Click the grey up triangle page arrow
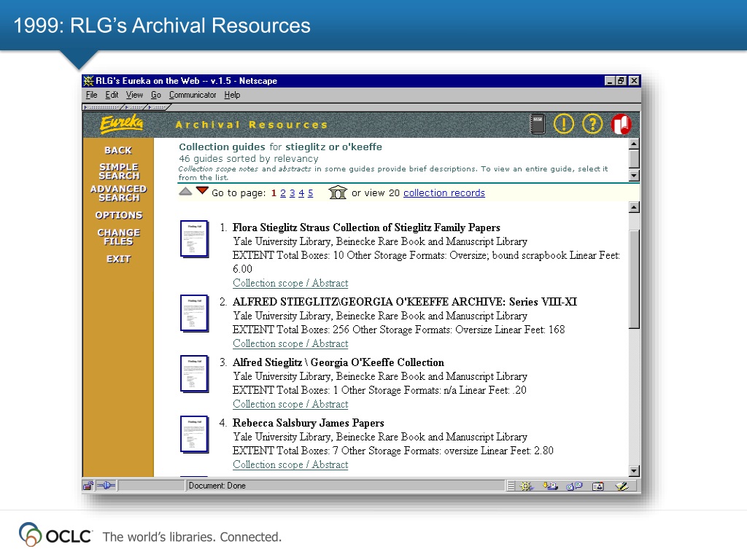 point(185,192)
